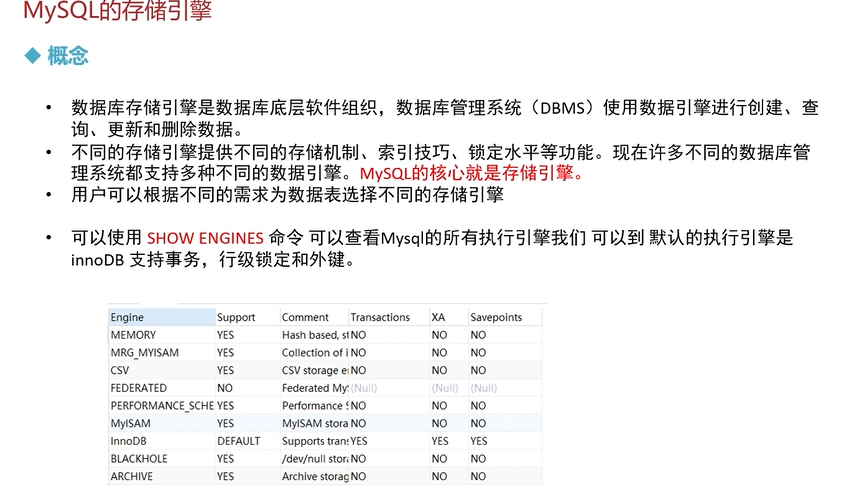Select the FEDERATED engine cell
This screenshot has width=851, height=501.
[162, 388]
